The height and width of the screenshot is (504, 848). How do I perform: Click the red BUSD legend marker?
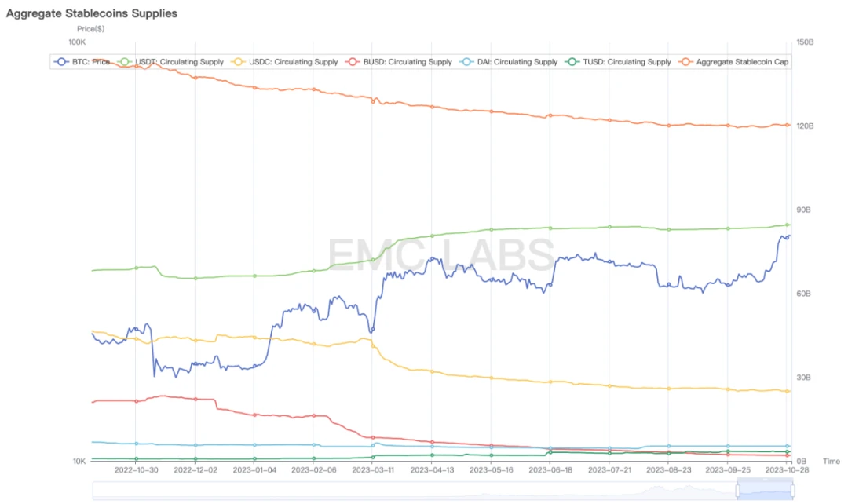(x=353, y=62)
